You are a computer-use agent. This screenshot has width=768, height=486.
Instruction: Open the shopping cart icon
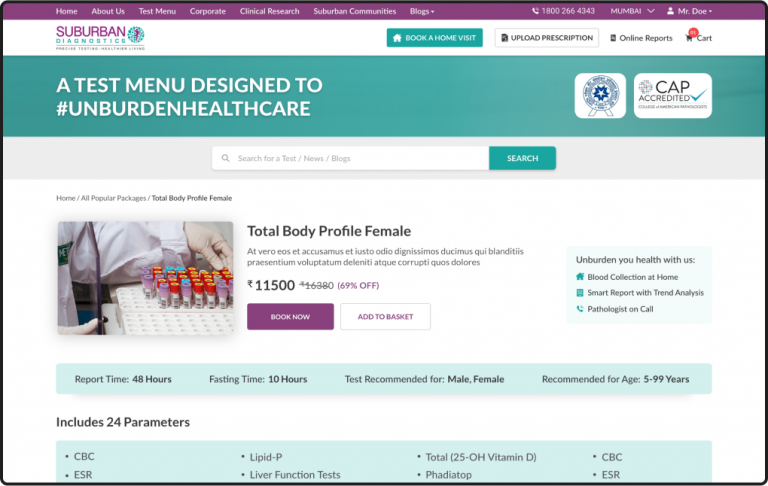[689, 38]
